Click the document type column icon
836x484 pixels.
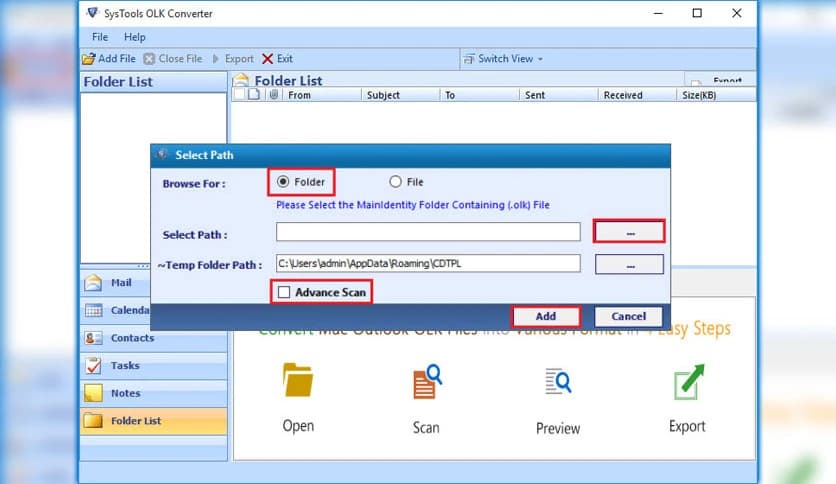254,94
